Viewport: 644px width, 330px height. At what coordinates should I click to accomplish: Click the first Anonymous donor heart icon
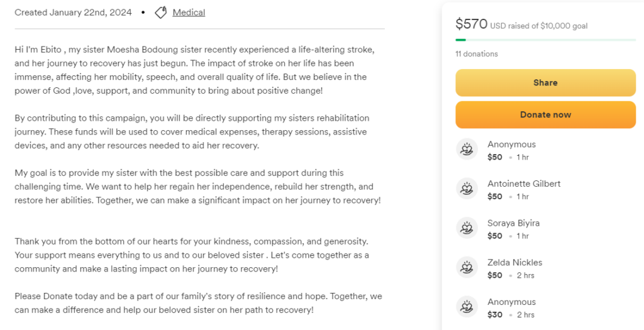tap(467, 150)
